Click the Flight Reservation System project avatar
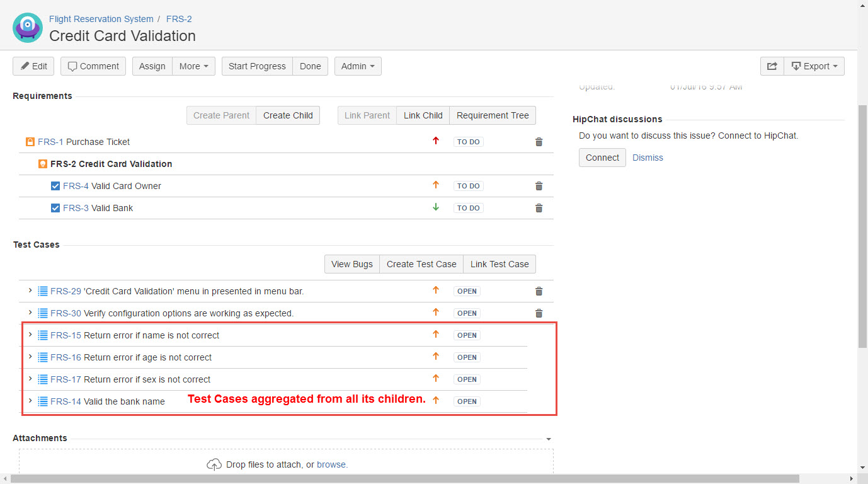Viewport: 868px width, 484px height. tap(28, 27)
